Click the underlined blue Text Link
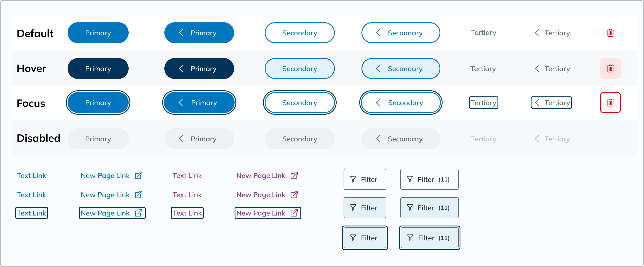This screenshot has width=644, height=267. pyautogui.click(x=31, y=176)
